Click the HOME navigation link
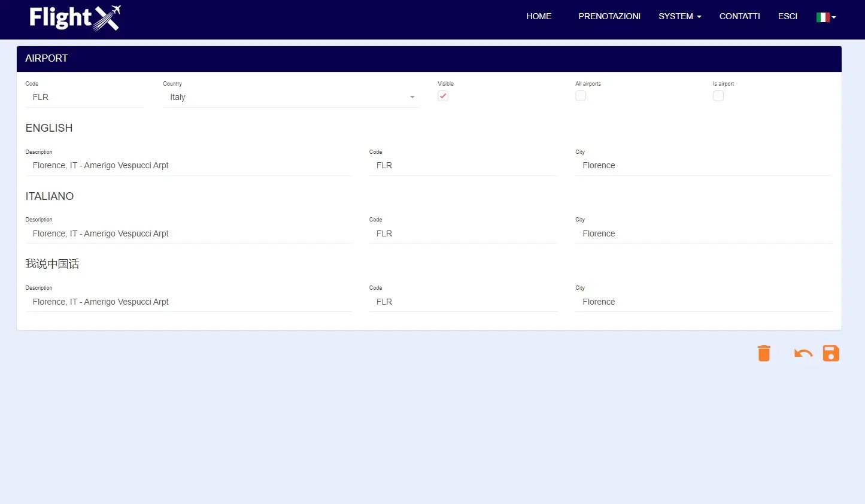The height and width of the screenshot is (504, 865). click(x=538, y=16)
